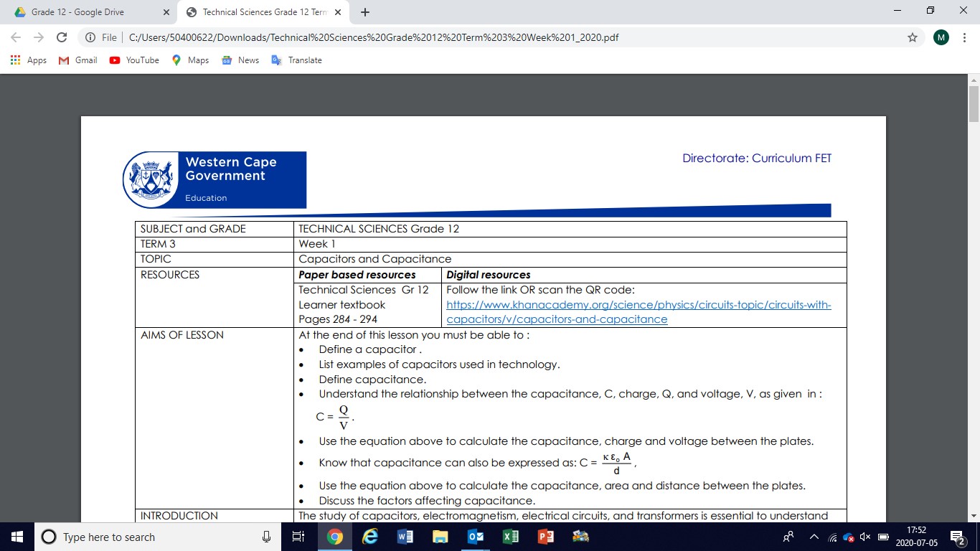Open the Action Center notifications icon
The width and height of the screenshot is (980, 551).
(x=958, y=537)
